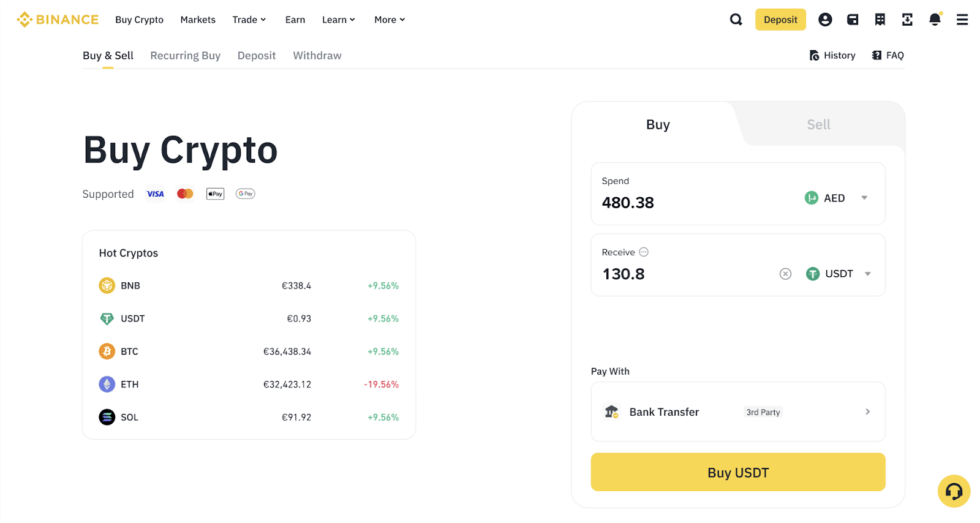Select the Recurring Buy tab

(185, 56)
